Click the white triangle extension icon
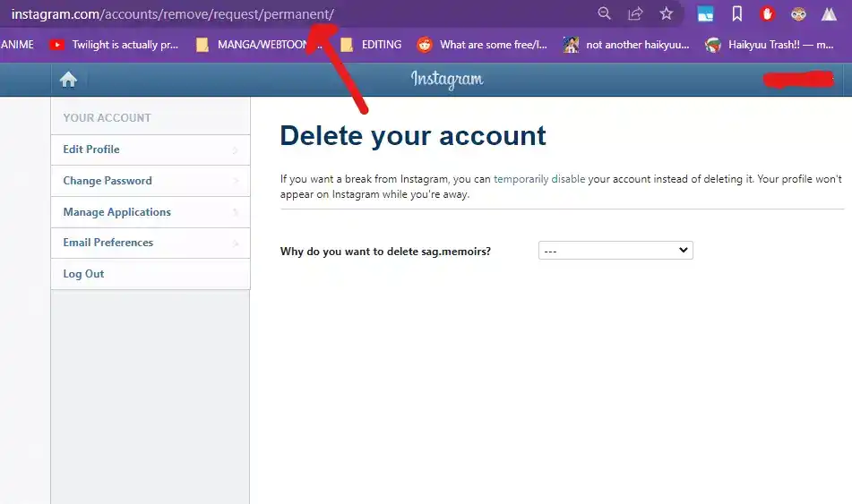The image size is (852, 504). (x=829, y=14)
